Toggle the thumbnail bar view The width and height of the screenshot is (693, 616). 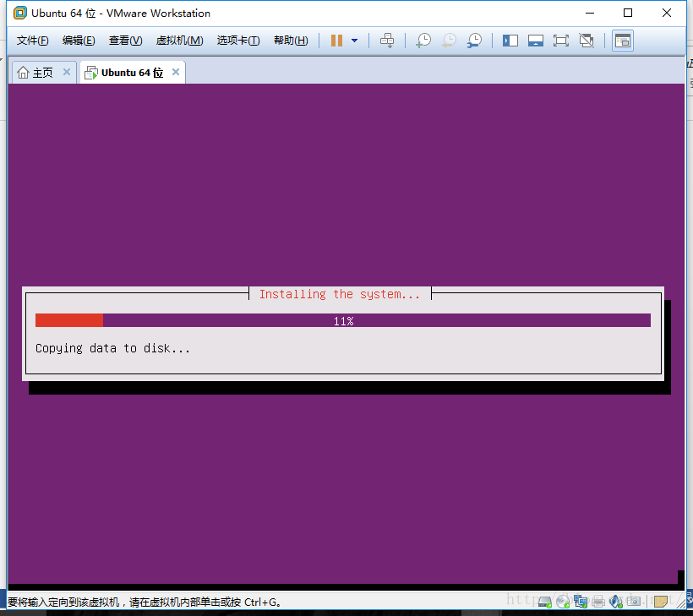tap(536, 41)
